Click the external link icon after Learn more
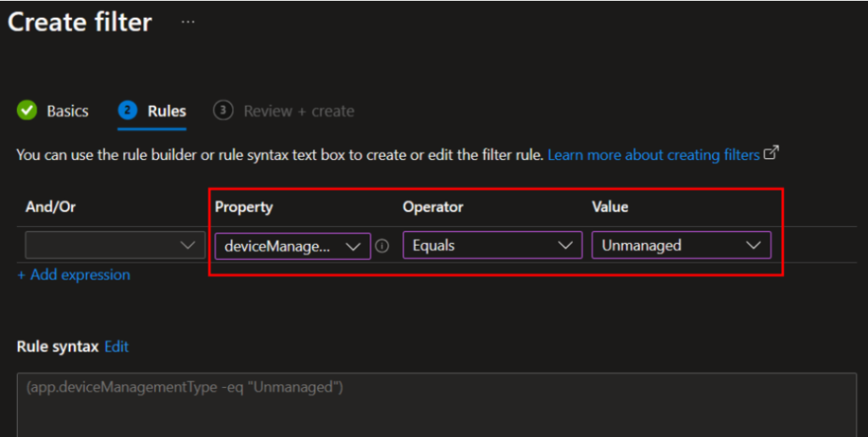Viewport: 868px width, 437px height. [771, 154]
